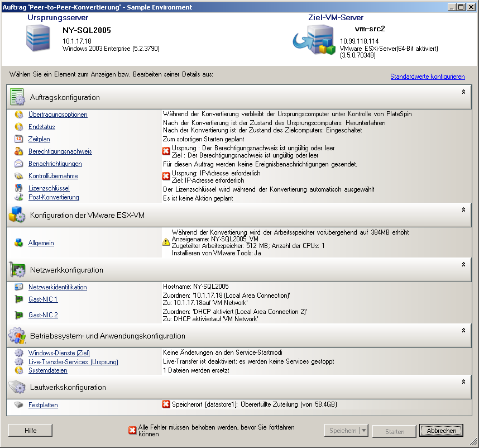Click the Zeitplan calendar icon

(18, 139)
